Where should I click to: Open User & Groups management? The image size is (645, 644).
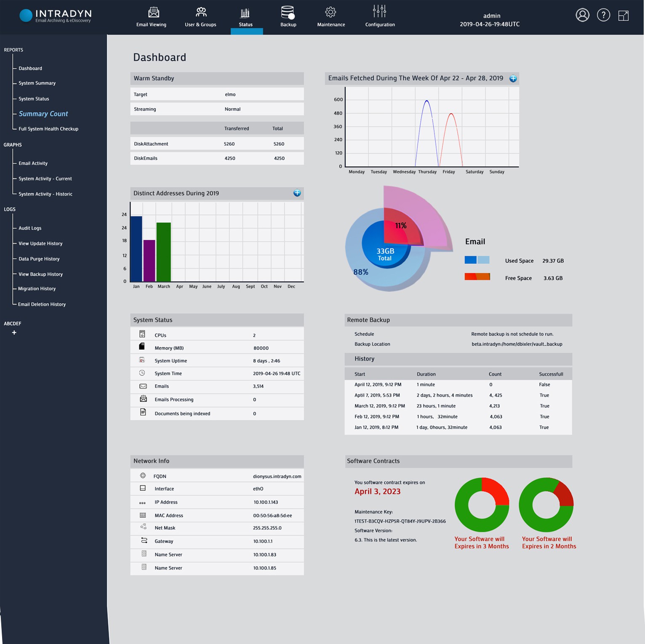(x=200, y=17)
